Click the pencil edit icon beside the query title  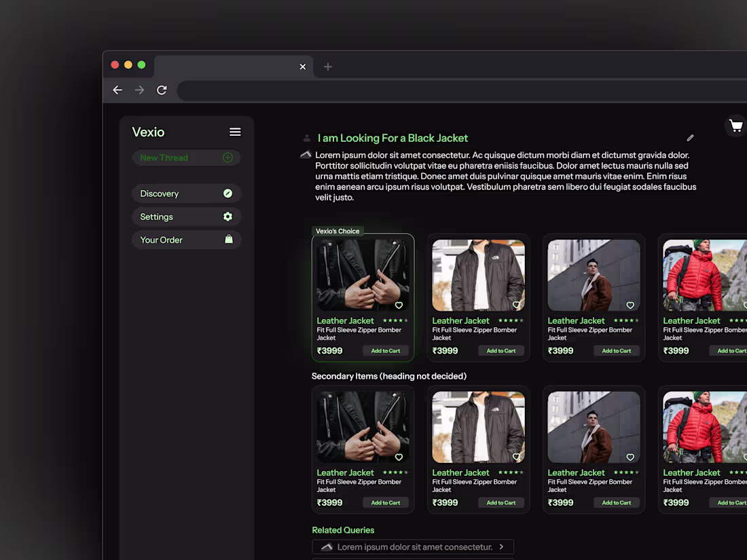(x=690, y=138)
